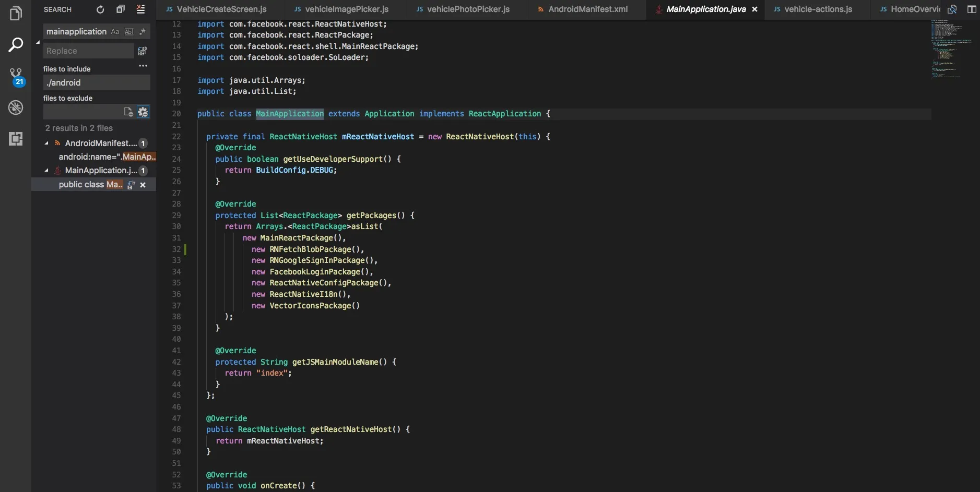Image resolution: width=980 pixels, height=492 pixels.
Task: Click the highlighted MainApplication class name in code
Action: pyautogui.click(x=290, y=114)
